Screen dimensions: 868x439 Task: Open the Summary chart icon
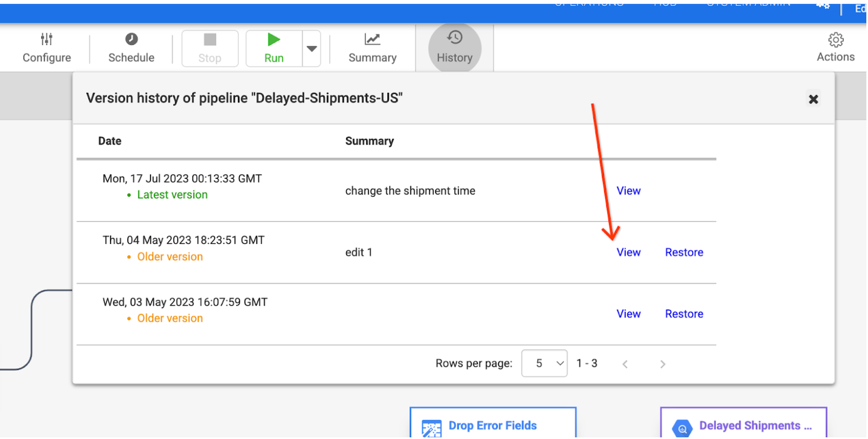click(372, 39)
